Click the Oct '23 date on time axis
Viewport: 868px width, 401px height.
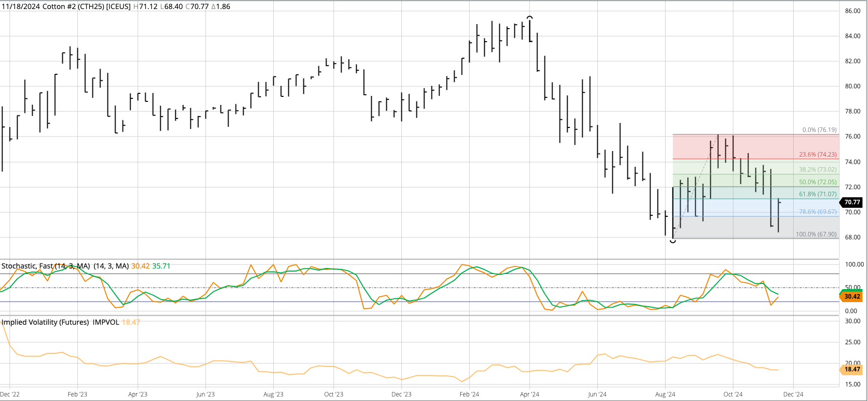tap(334, 394)
